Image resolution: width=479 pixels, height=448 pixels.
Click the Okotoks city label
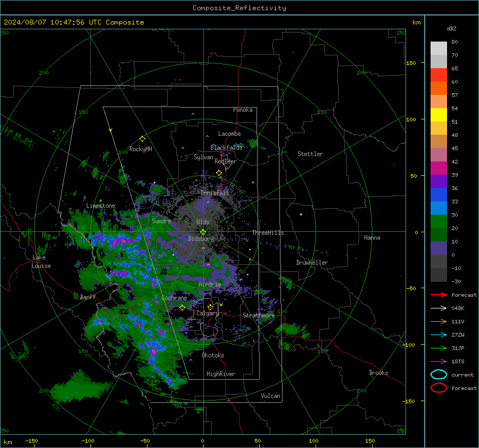pos(213,355)
